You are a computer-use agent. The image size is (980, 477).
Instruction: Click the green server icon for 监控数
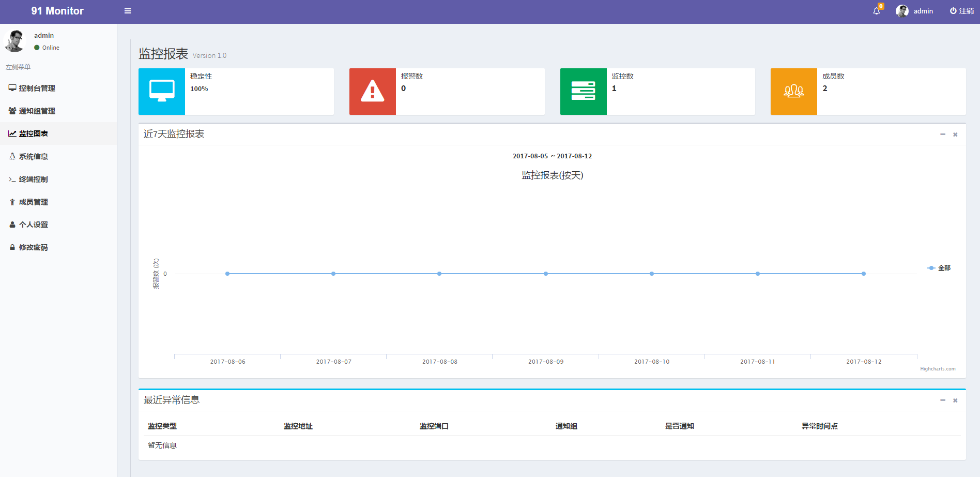click(584, 92)
